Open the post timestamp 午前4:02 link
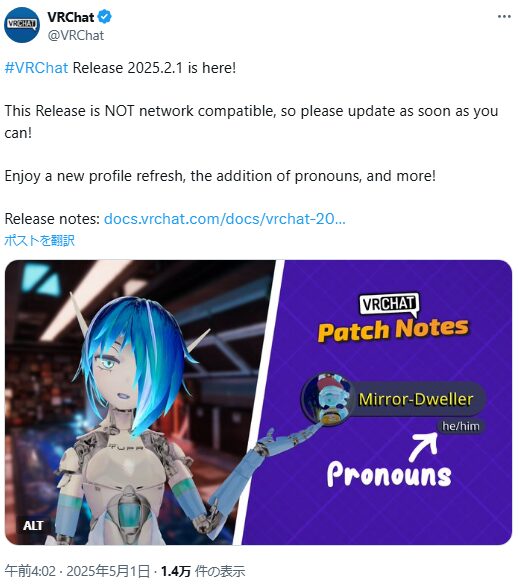 click(x=30, y=571)
